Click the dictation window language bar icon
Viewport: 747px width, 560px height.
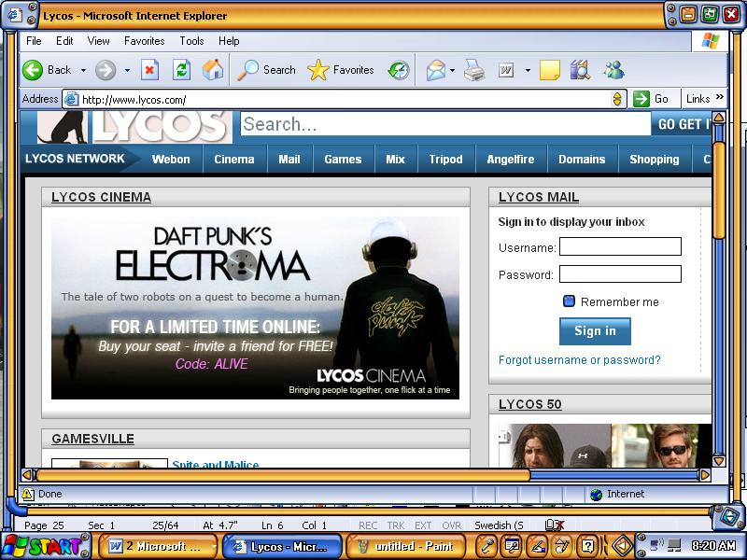(512, 546)
